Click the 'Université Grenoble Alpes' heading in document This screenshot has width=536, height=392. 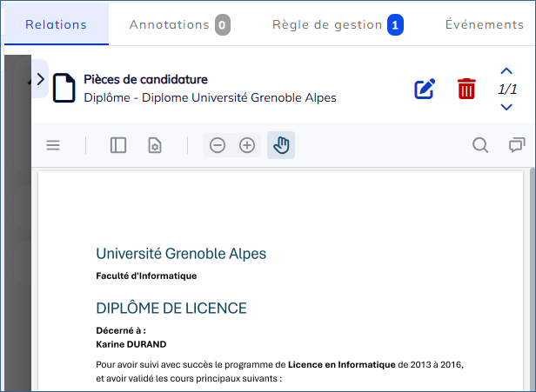coord(181,254)
